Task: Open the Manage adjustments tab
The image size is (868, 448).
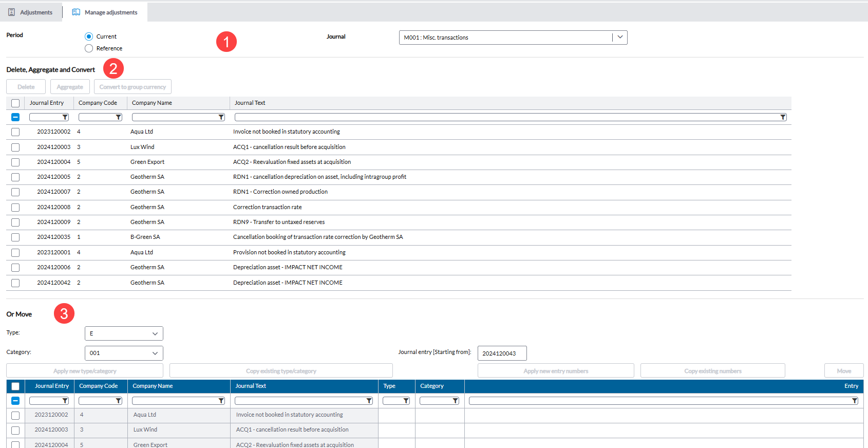Action: pos(105,12)
